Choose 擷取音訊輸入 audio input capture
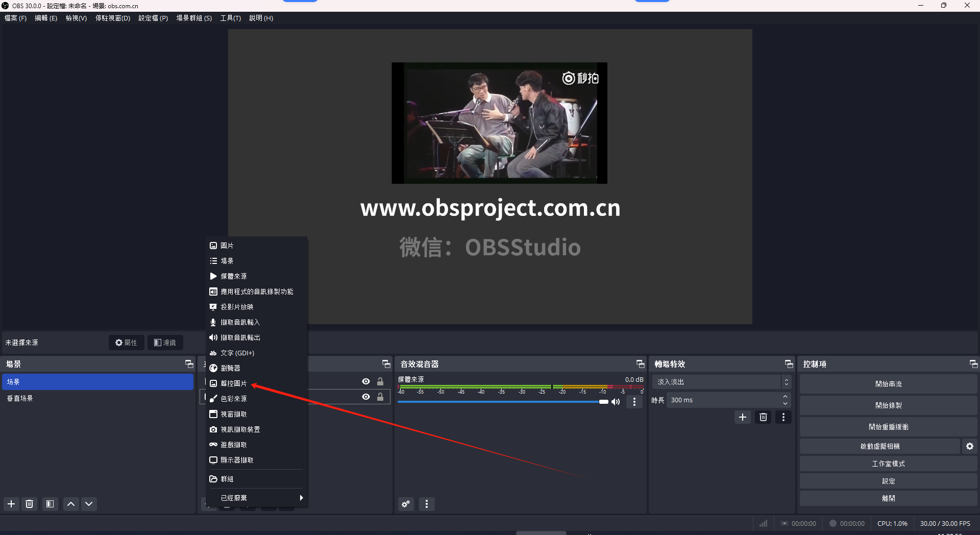 click(256, 322)
